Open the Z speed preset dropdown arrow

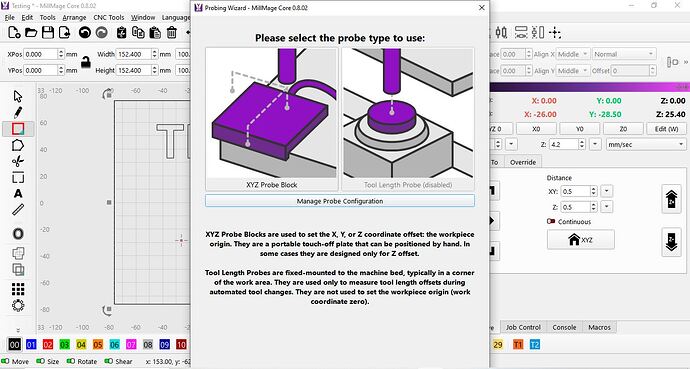click(x=595, y=144)
